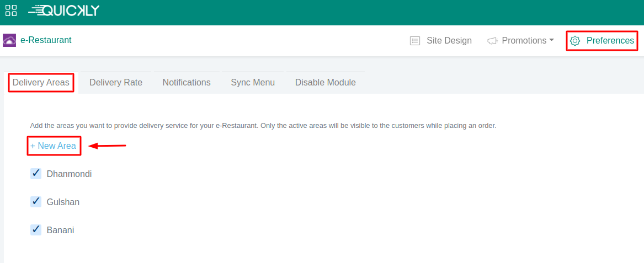Click the Dhanmondi area name label
The height and width of the screenshot is (263, 644).
[x=69, y=174]
